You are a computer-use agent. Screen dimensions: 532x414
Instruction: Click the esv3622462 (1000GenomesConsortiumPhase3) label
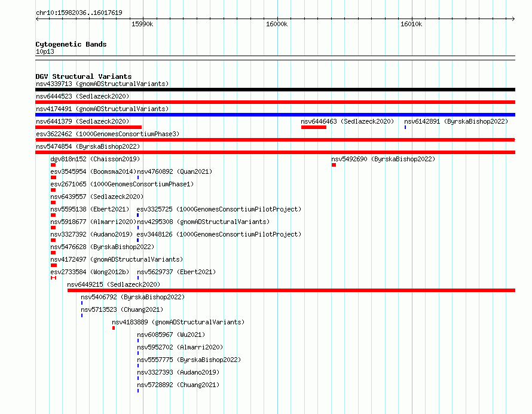(x=108, y=134)
